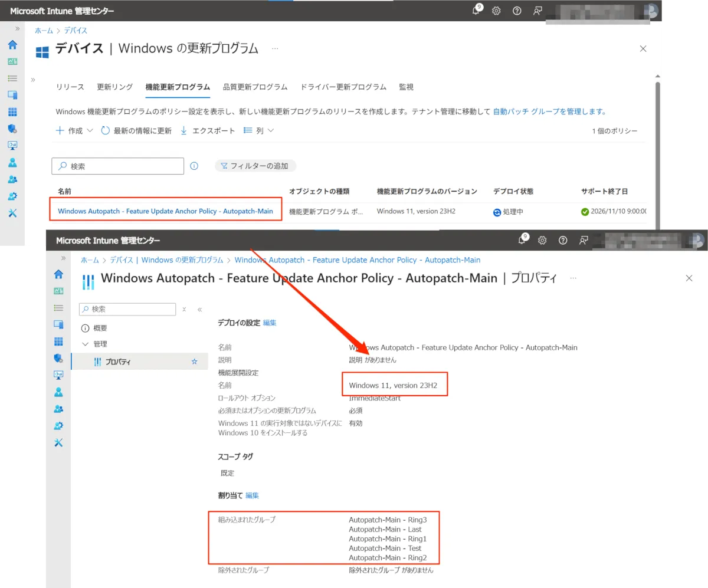Open help question mark in プロパティ page header
This screenshot has height=588, width=708.
tap(563, 240)
